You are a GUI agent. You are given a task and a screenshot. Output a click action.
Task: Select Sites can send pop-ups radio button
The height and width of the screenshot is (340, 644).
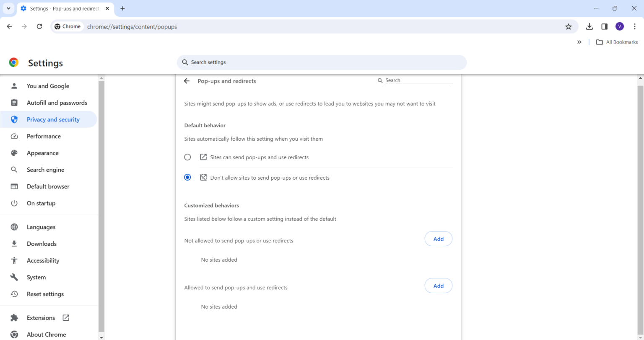(187, 157)
